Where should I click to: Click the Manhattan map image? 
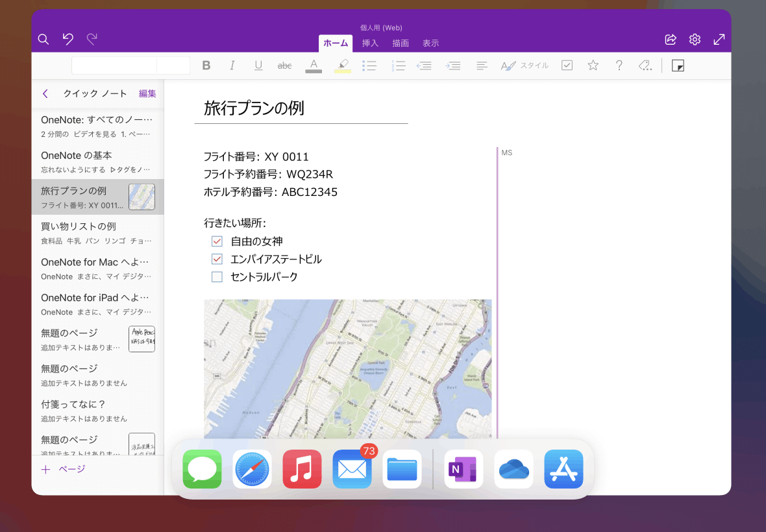(x=348, y=369)
